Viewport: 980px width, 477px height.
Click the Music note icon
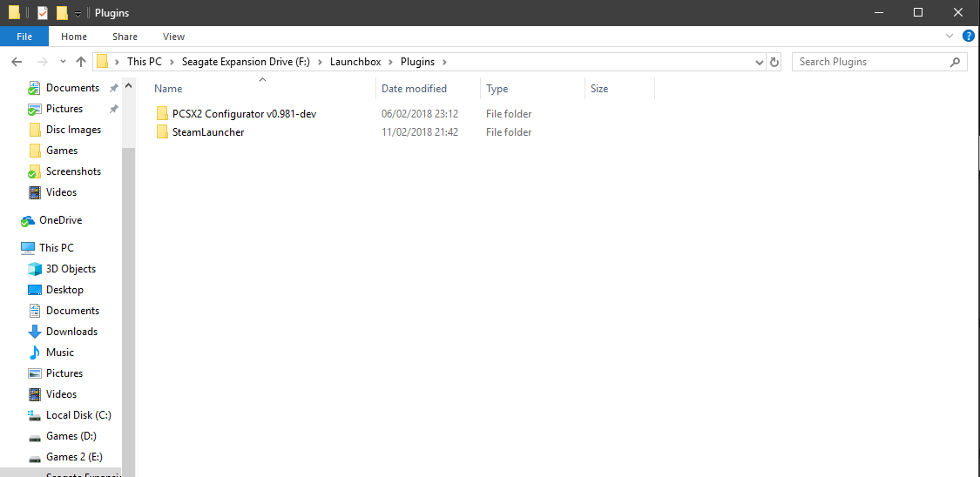[x=35, y=353]
